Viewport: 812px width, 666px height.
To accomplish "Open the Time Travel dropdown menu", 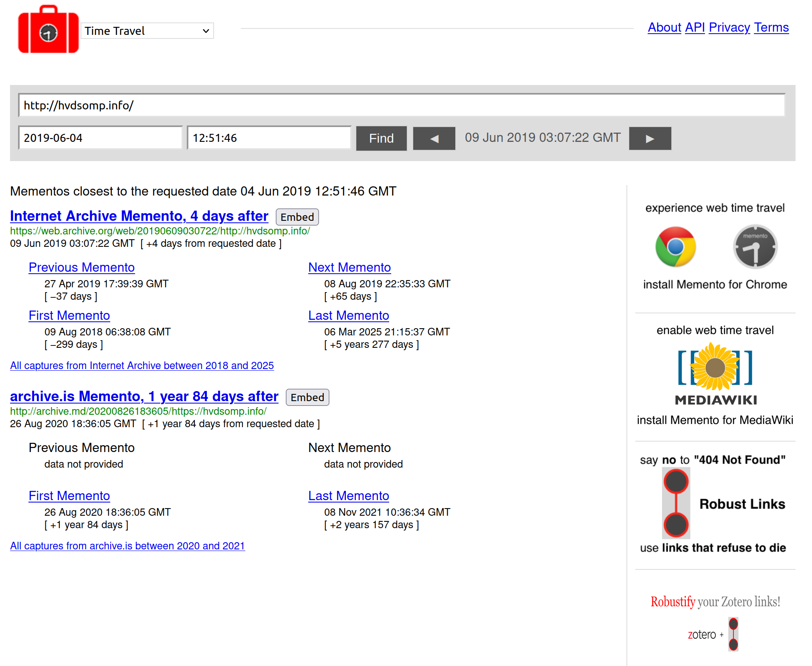I will pos(147,31).
